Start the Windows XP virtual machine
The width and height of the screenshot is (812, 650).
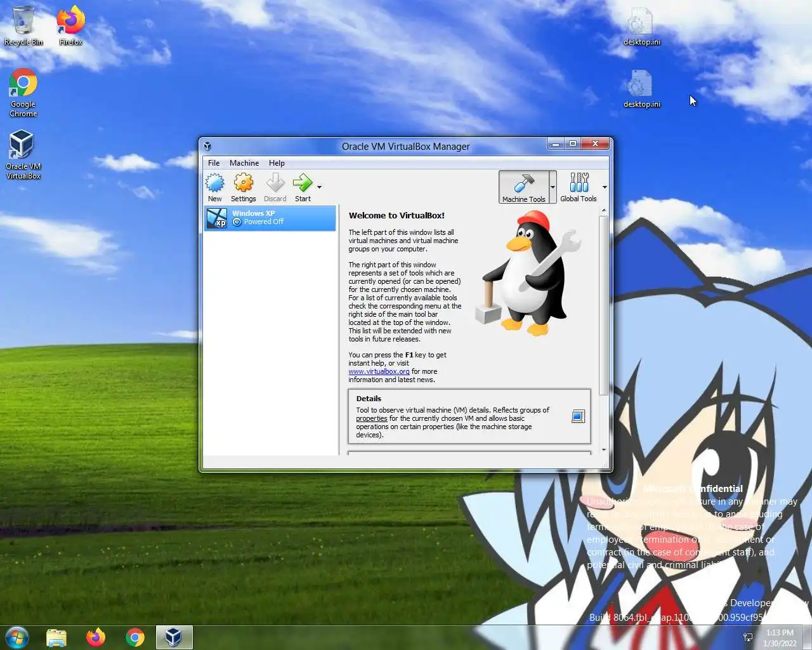pos(303,187)
